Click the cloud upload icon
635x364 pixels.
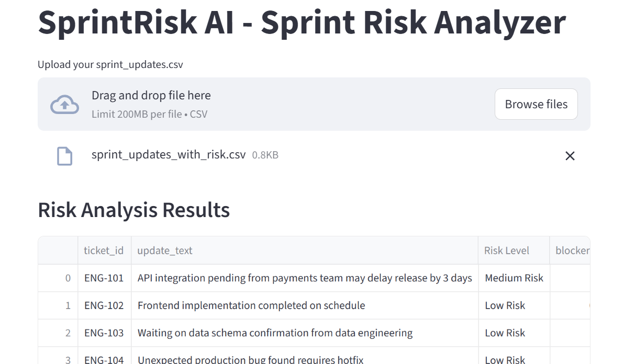tap(64, 105)
